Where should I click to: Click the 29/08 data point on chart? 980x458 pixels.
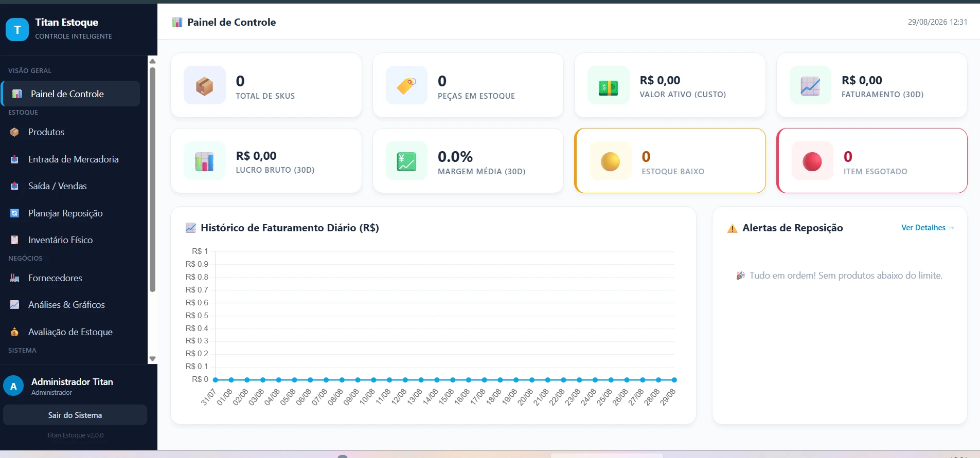click(674, 380)
